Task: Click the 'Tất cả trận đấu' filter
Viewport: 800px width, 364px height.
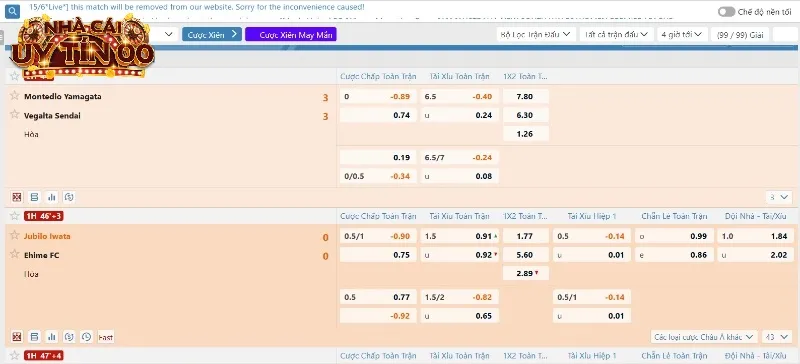Action: click(617, 34)
